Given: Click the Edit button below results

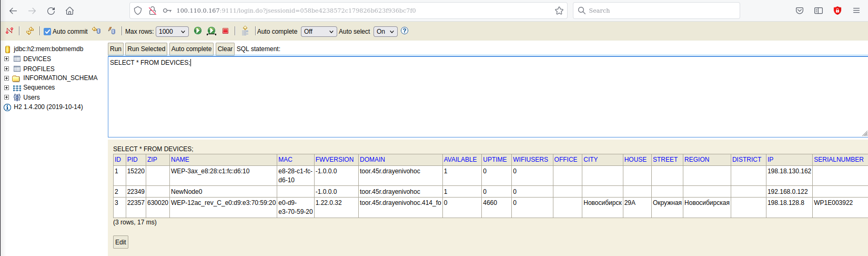Looking at the screenshot, I should click(x=120, y=242).
